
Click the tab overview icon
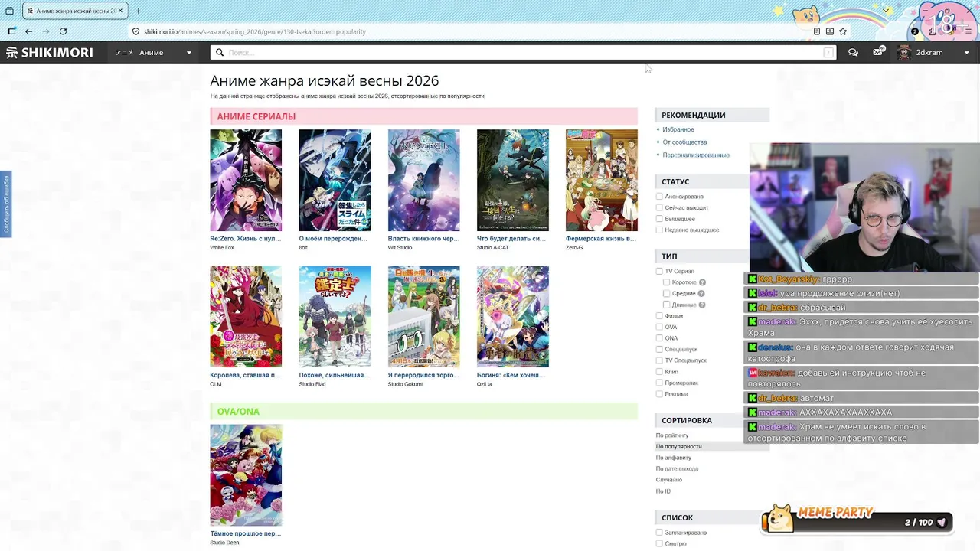pyautogui.click(x=9, y=11)
